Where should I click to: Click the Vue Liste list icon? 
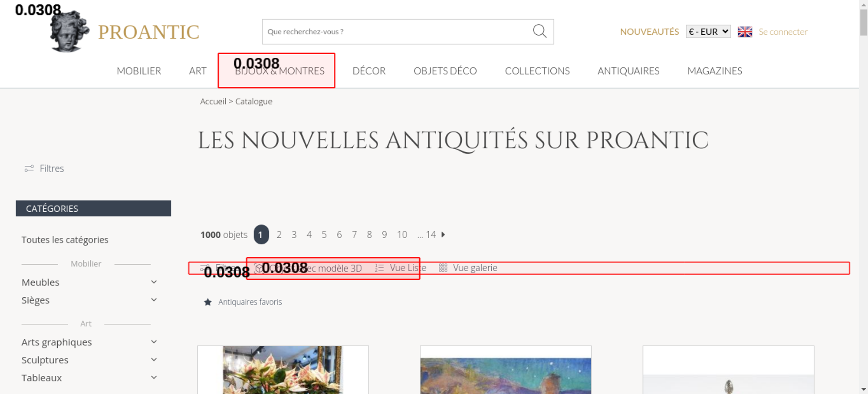379,268
